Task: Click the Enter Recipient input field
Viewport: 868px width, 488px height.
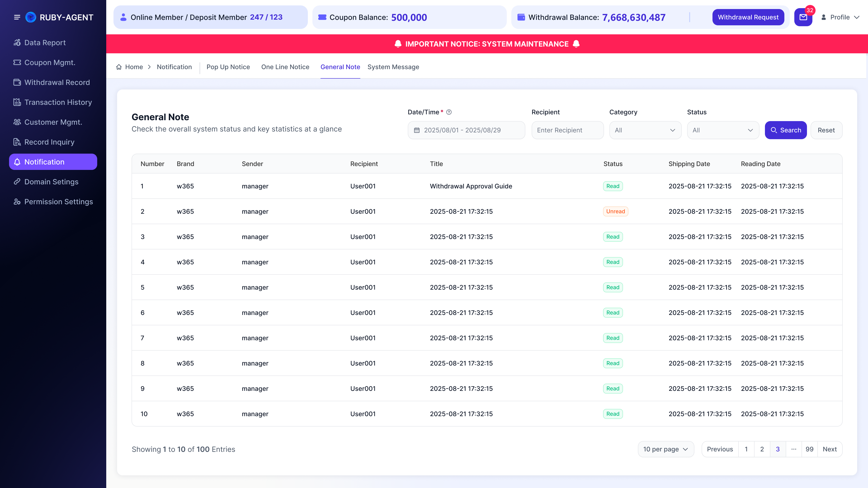Action: point(567,130)
